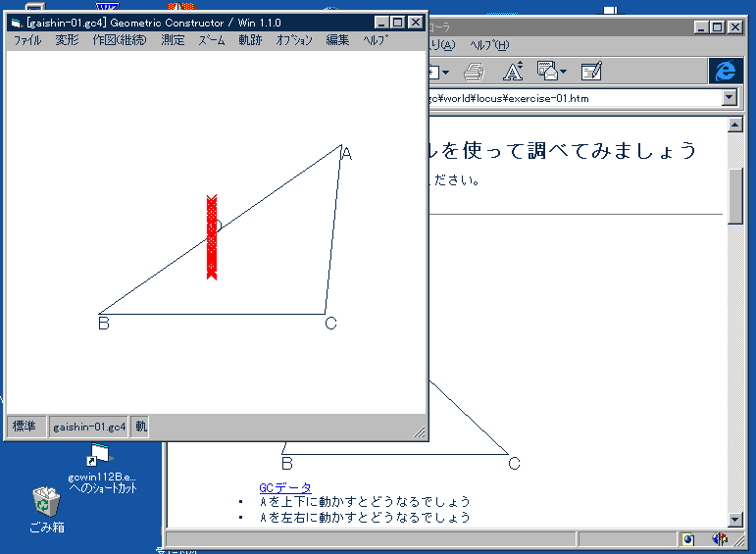Viewport: 756px width, 554px height.
Task: Open the ファイル menu in Geometric Constructor
Action: pos(27,40)
